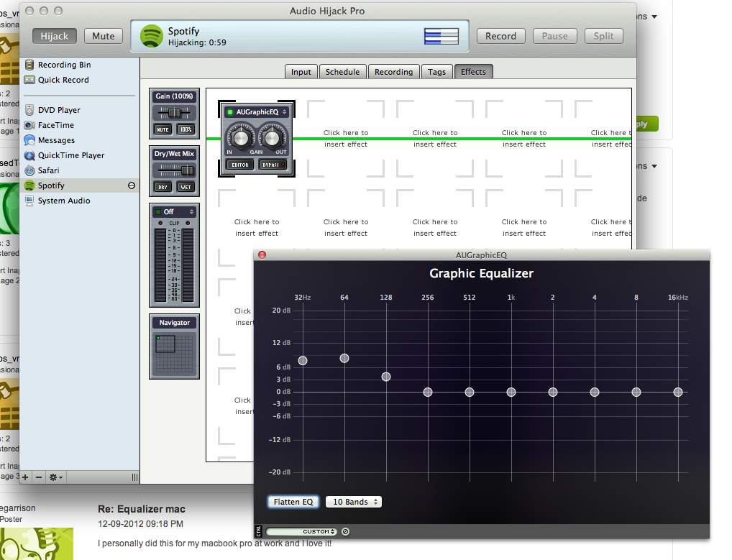This screenshot has height=560, width=732.
Task: Click the Dry/Wet Mix slider handle
Action: tap(187, 170)
